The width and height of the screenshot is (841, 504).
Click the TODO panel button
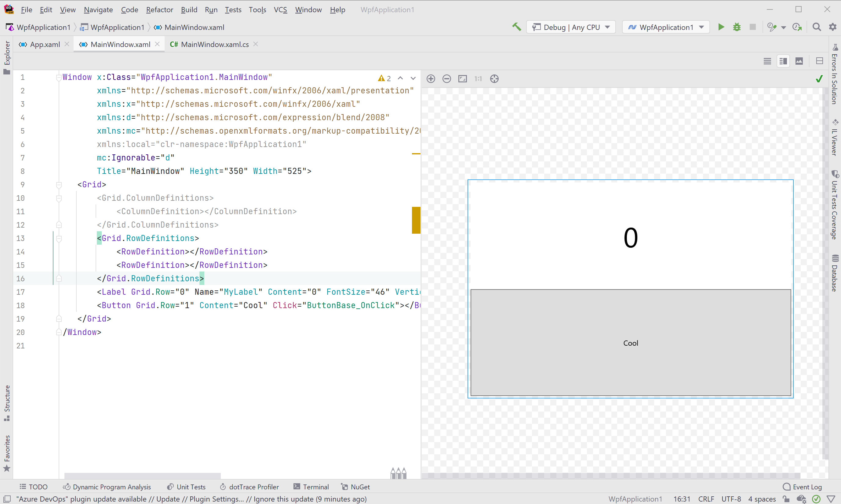pyautogui.click(x=33, y=487)
